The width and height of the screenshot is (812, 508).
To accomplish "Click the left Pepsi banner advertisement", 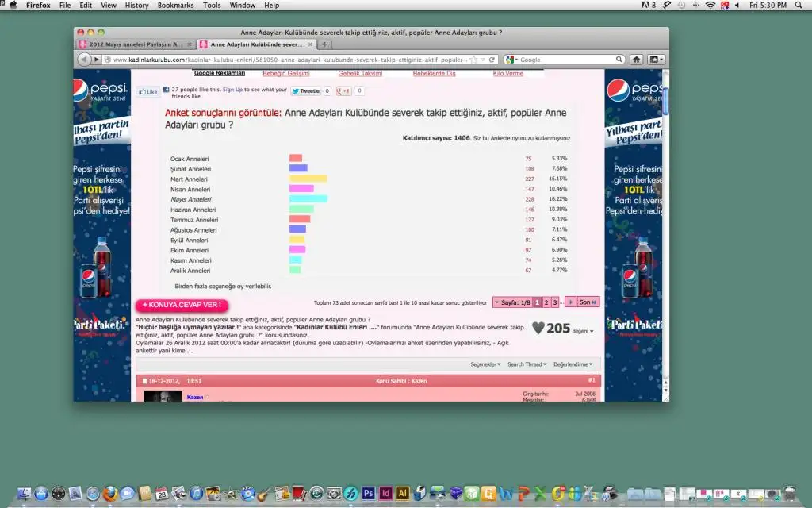I will point(102,235).
